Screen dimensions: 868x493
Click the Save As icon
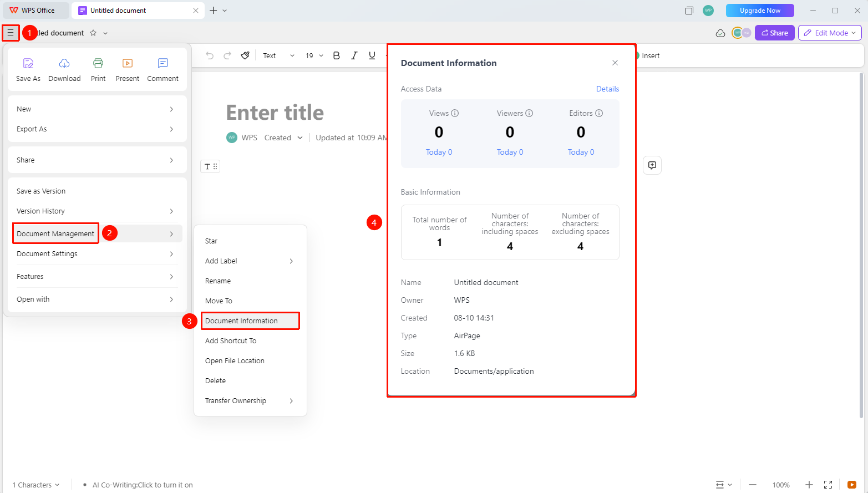pyautogui.click(x=28, y=63)
